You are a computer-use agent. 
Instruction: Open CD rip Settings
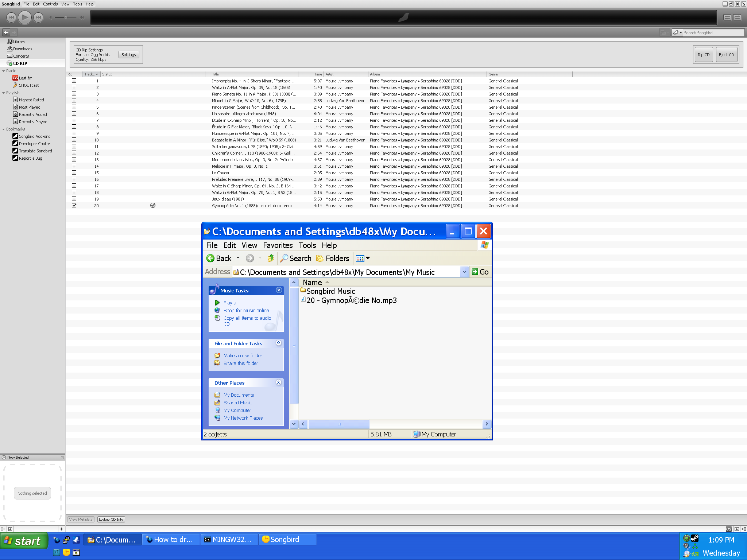tap(129, 55)
